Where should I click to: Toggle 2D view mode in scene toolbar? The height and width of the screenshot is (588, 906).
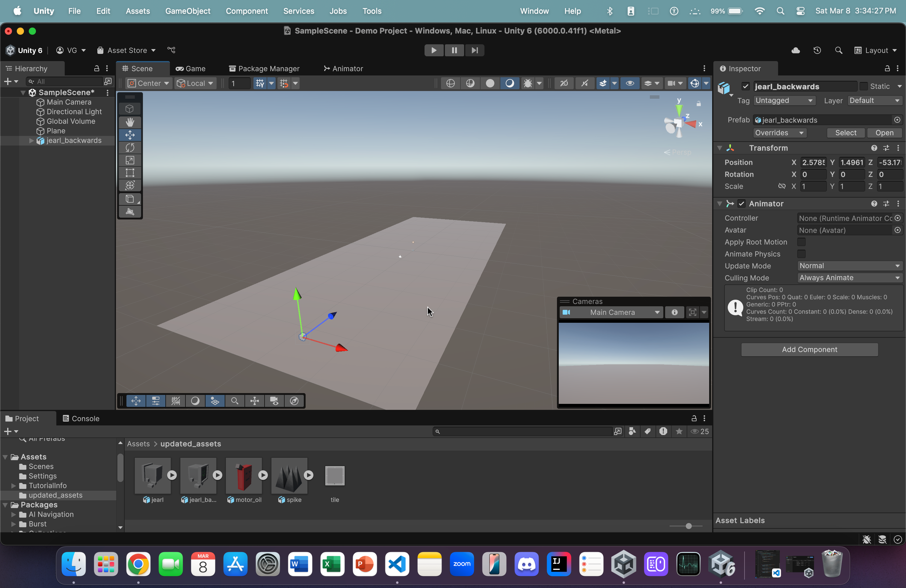click(x=564, y=83)
